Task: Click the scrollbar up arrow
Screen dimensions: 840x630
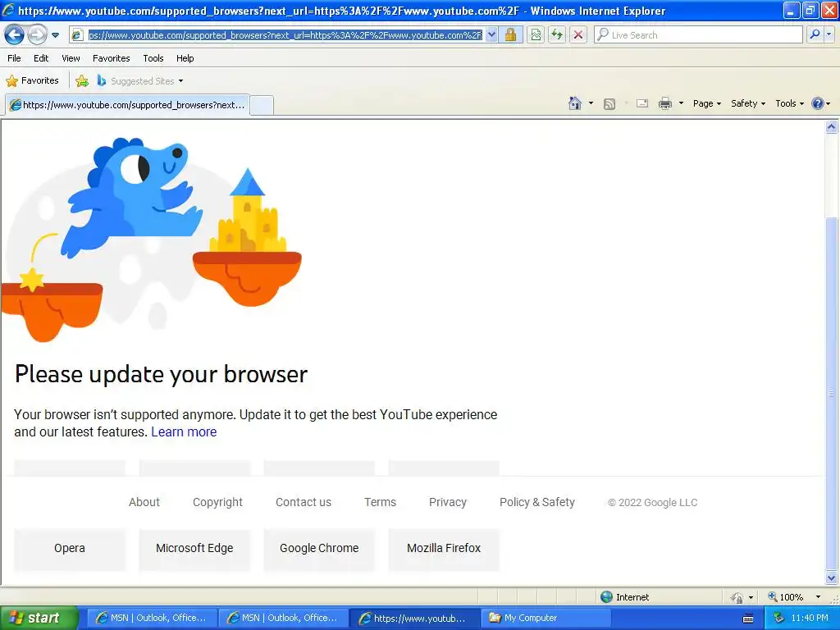Action: tap(832, 126)
